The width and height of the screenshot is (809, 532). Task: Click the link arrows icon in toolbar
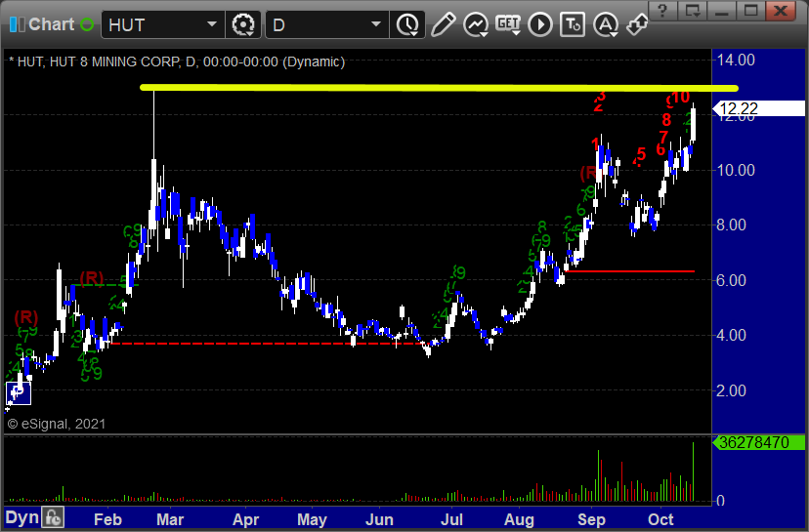pos(637,24)
